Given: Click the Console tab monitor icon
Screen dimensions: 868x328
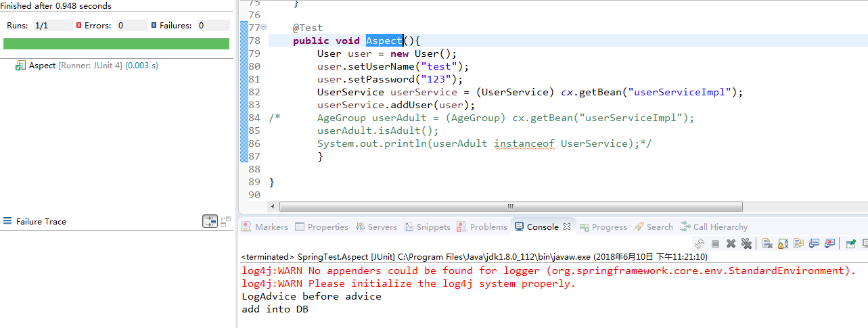Looking at the screenshot, I should [518, 227].
